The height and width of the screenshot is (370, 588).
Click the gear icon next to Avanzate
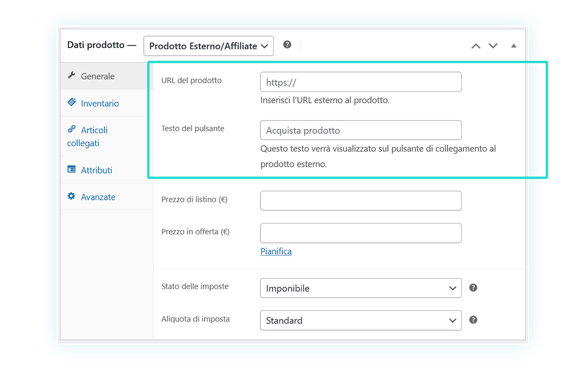[x=71, y=196]
